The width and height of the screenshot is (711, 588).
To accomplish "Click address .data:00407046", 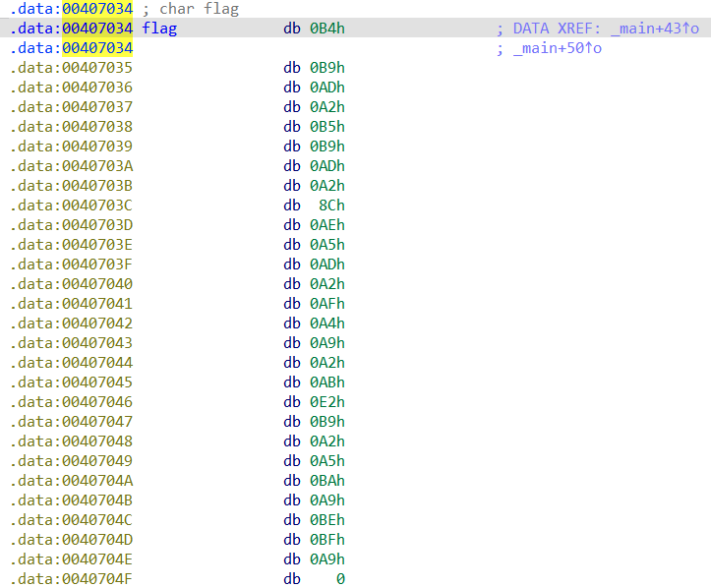I will [71, 402].
